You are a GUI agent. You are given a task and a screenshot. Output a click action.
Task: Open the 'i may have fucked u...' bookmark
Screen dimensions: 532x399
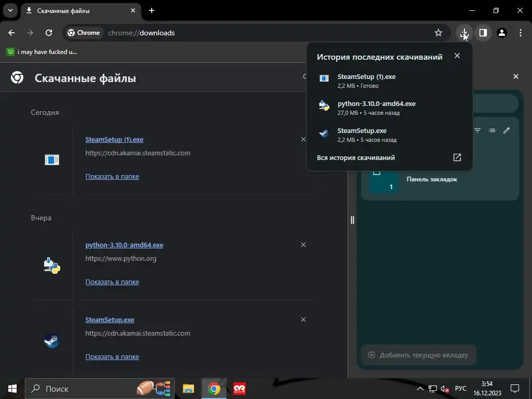tap(42, 52)
